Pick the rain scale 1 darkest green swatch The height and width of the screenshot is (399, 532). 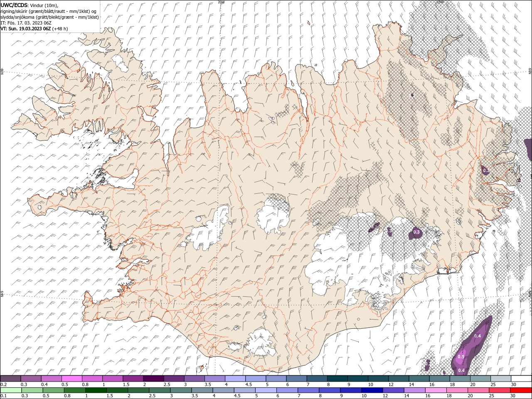(x=96, y=390)
